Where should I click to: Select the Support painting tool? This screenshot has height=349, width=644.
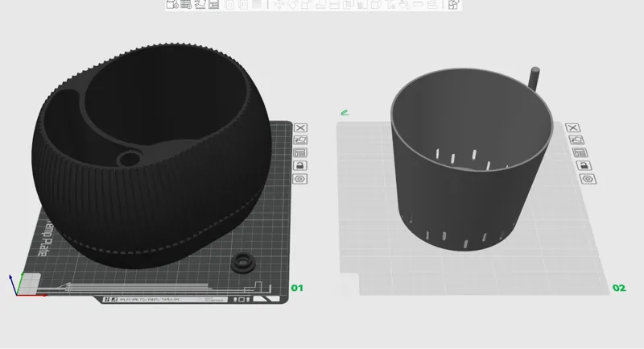click(x=361, y=5)
